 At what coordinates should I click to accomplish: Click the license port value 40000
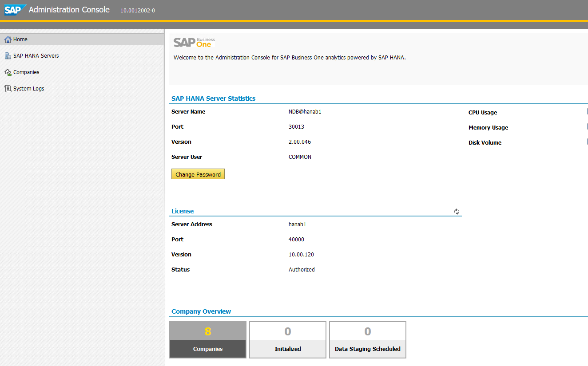pyautogui.click(x=296, y=240)
